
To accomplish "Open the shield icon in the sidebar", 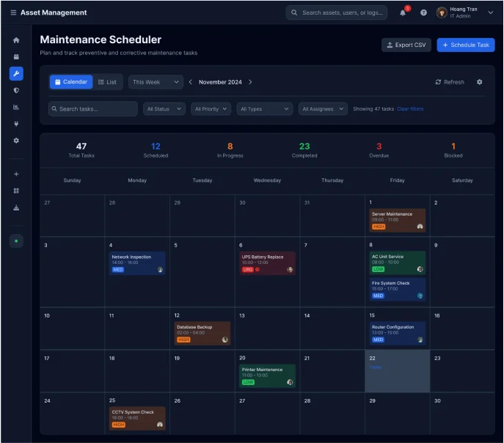I will [16, 90].
